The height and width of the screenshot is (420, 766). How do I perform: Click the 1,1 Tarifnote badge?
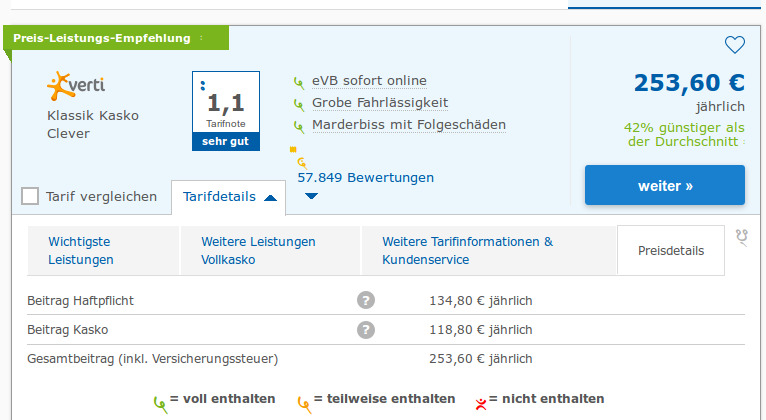pyautogui.click(x=225, y=110)
